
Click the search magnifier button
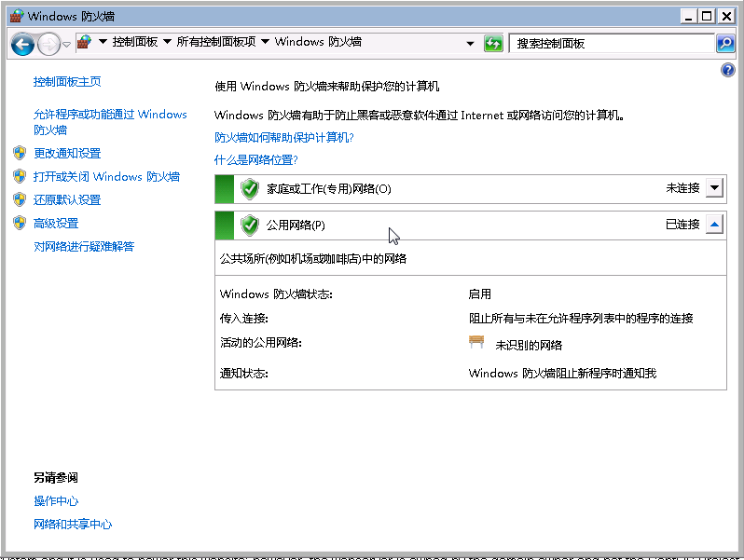pyautogui.click(x=725, y=44)
